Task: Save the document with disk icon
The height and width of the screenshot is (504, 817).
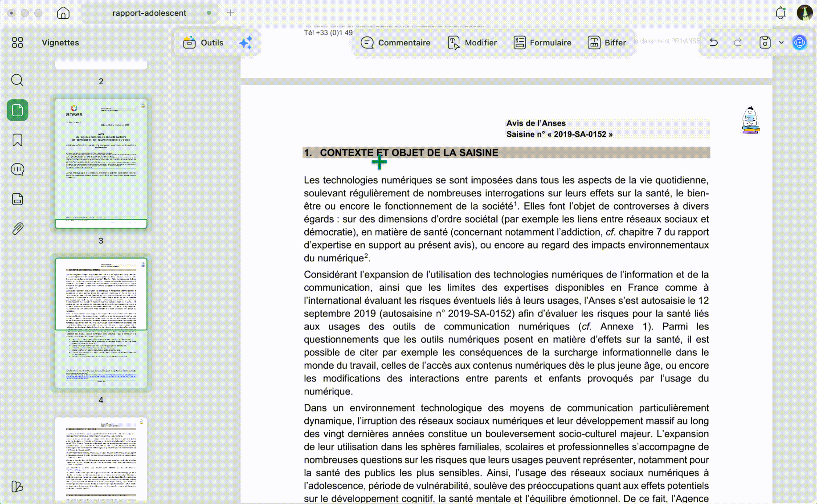Action: click(765, 42)
